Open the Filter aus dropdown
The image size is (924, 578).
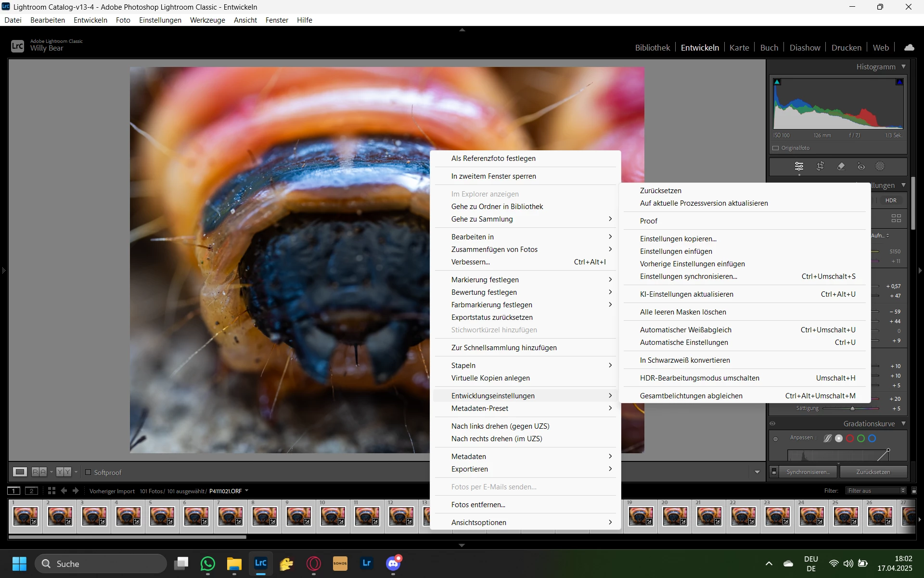click(876, 491)
